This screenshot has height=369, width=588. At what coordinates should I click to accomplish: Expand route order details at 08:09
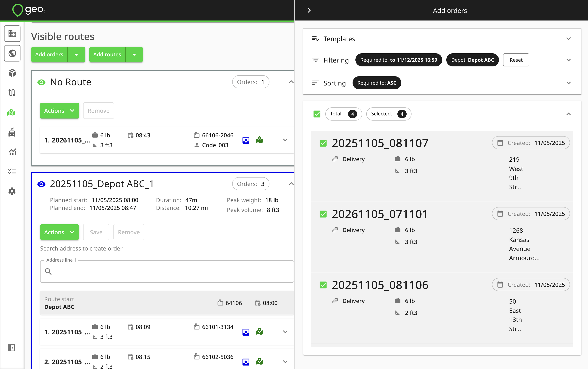[x=285, y=332]
